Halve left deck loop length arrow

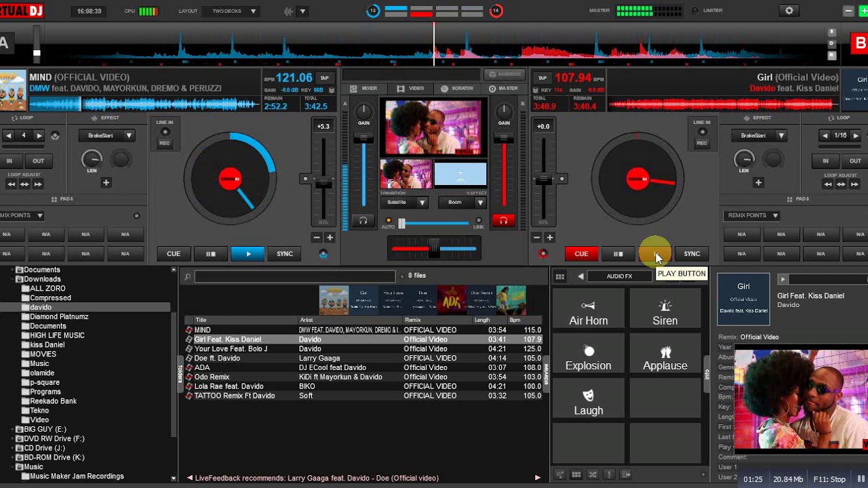pos(8,136)
